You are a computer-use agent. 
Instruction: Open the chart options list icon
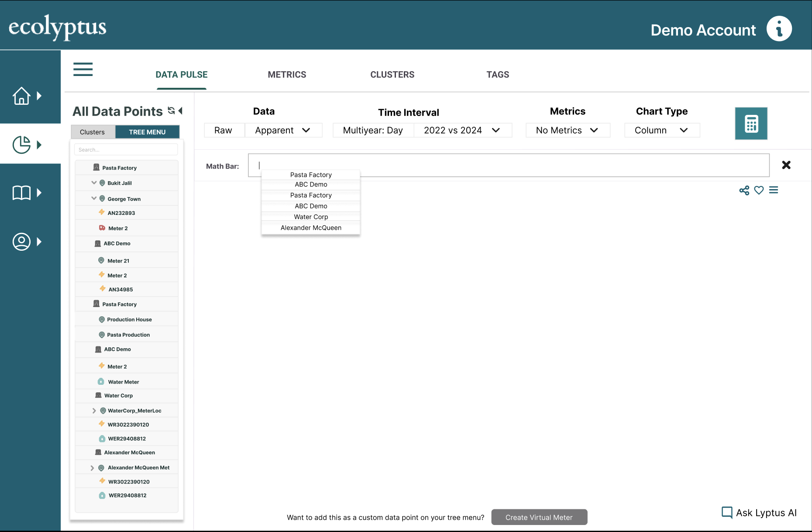[x=774, y=190]
